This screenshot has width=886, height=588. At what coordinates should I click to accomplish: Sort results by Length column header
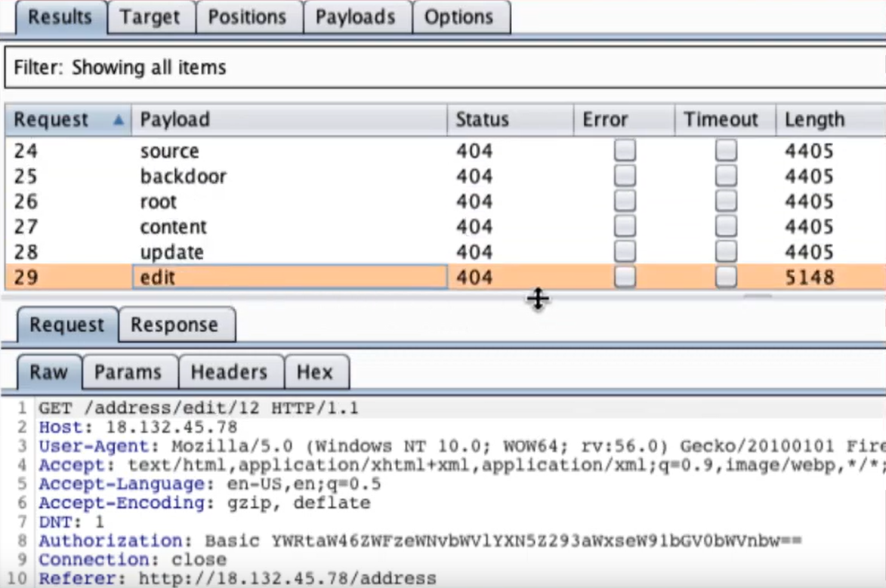814,120
